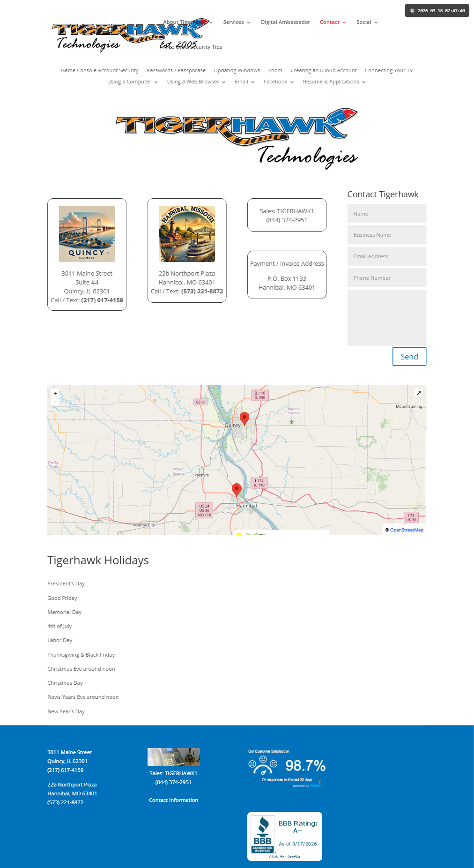This screenshot has width=474, height=868.
Task: Open Creating an iCloud Account tip
Action: (x=324, y=70)
